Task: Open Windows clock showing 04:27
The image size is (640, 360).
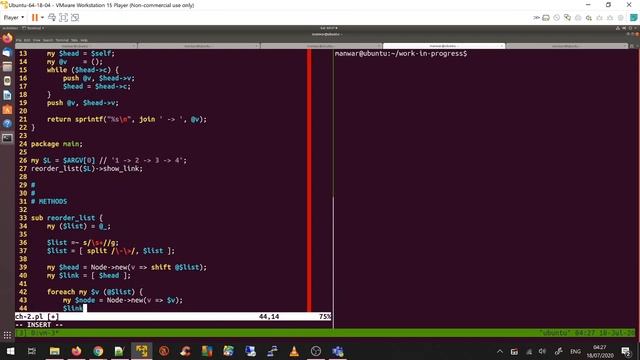Action: 600,351
